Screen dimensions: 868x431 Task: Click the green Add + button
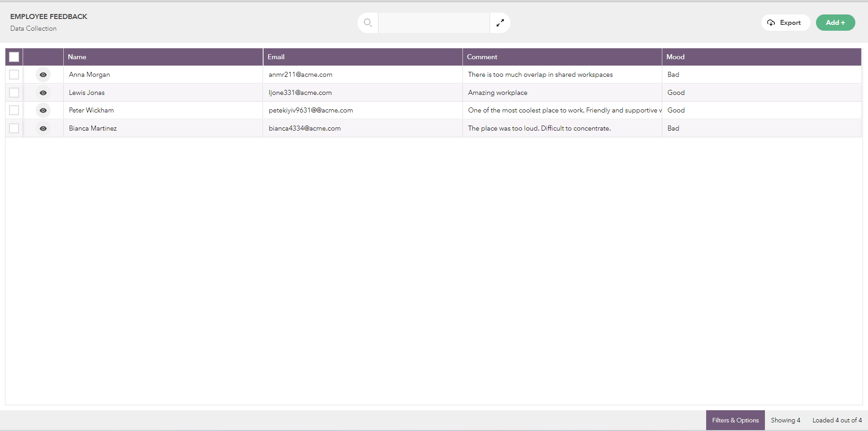[x=835, y=23]
